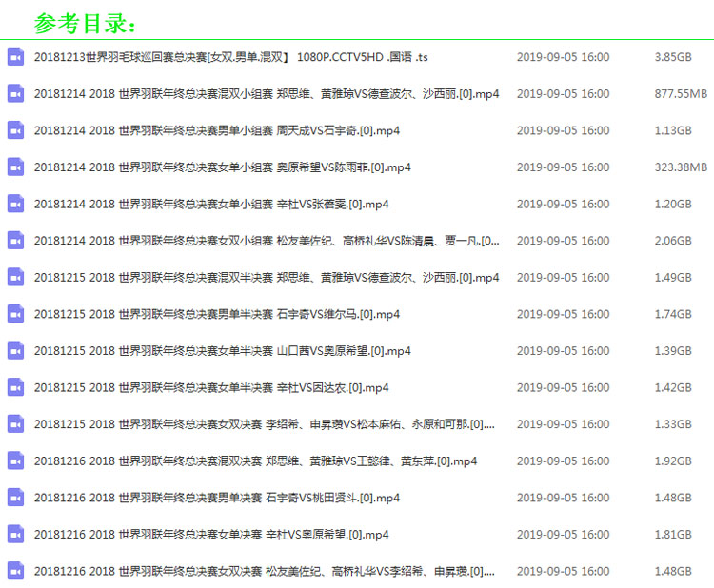Screen dimensions: 714x588
Task: Click video icon beside 奥原希望VS陈雨菲 file
Action: point(15,167)
